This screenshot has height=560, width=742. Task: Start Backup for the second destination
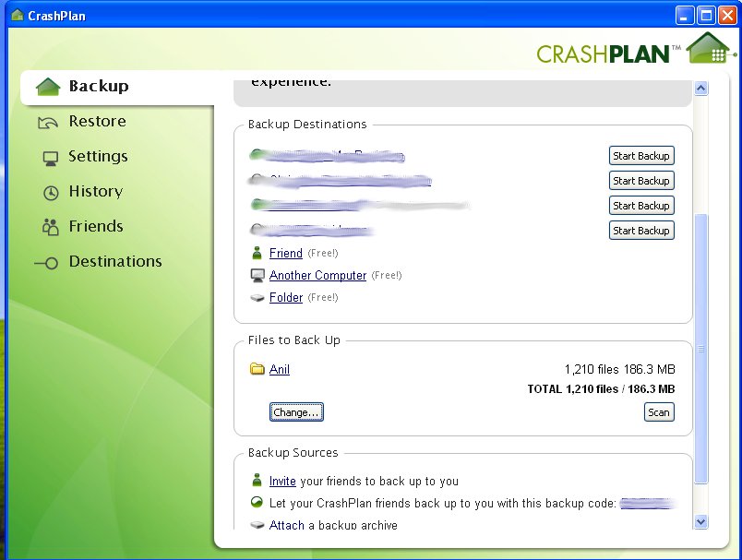tap(641, 181)
